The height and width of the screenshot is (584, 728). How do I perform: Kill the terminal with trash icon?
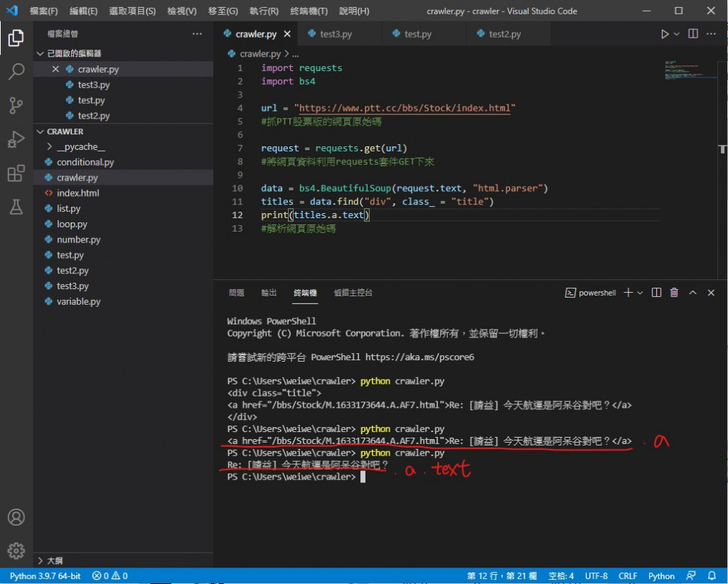pyautogui.click(x=674, y=293)
